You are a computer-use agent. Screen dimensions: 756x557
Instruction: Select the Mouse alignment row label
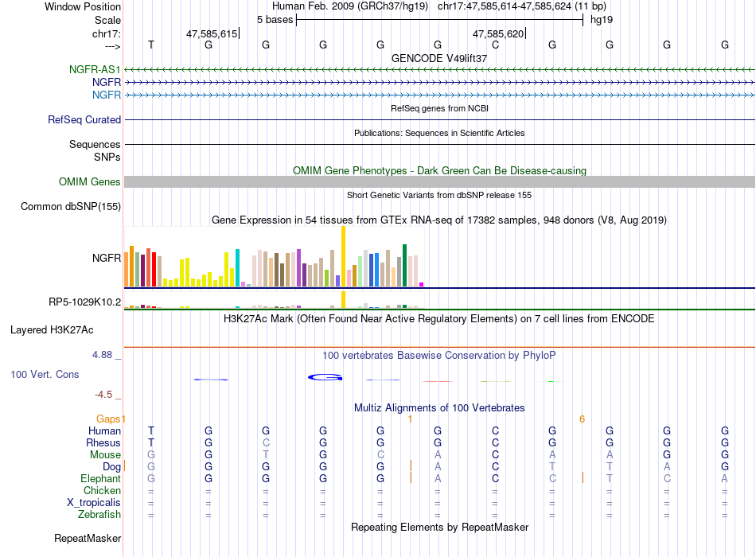pyautogui.click(x=105, y=455)
